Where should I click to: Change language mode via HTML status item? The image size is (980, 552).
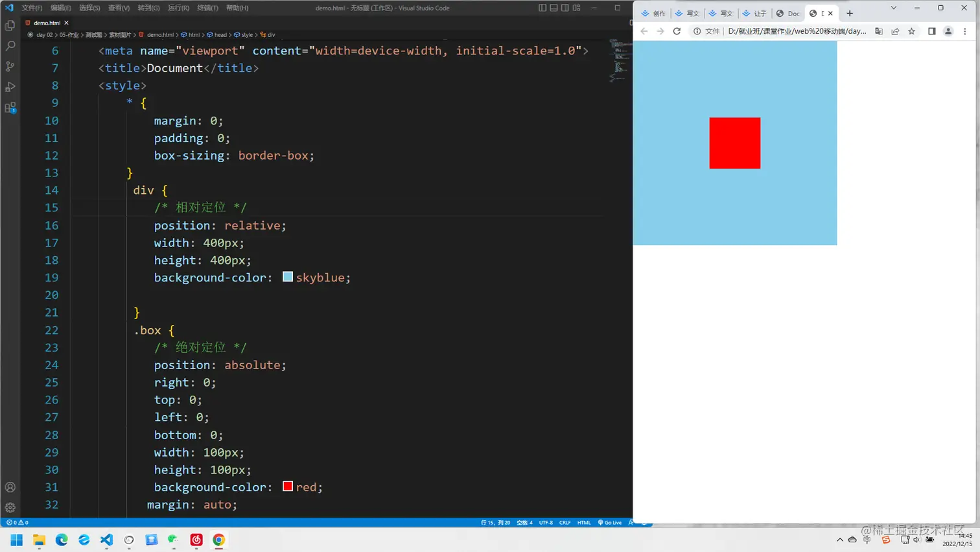point(584,522)
